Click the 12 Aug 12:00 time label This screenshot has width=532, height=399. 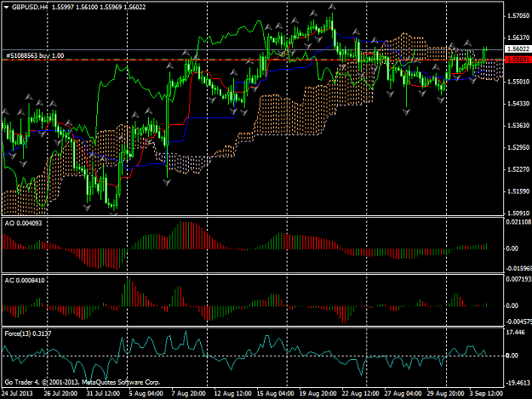pyautogui.click(x=232, y=393)
